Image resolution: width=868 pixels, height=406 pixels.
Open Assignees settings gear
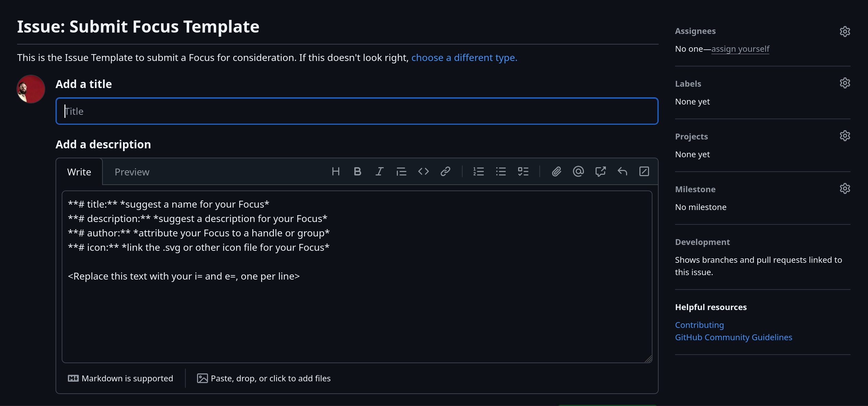tap(845, 31)
